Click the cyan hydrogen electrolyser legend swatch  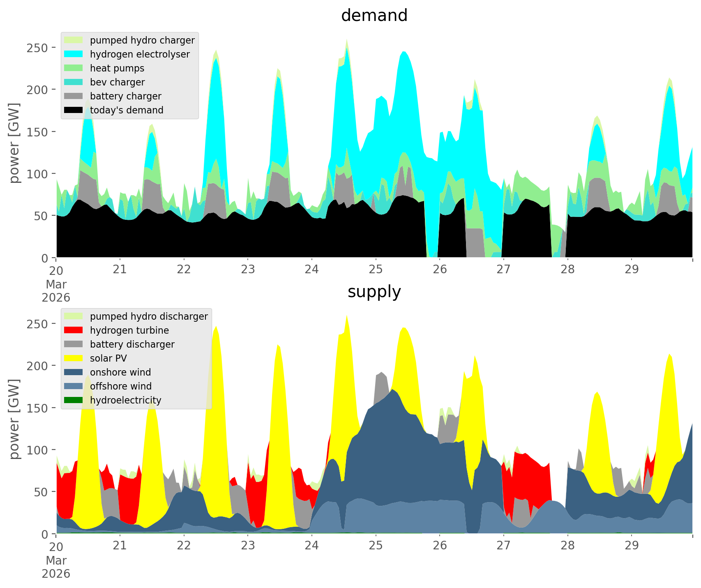(74, 54)
